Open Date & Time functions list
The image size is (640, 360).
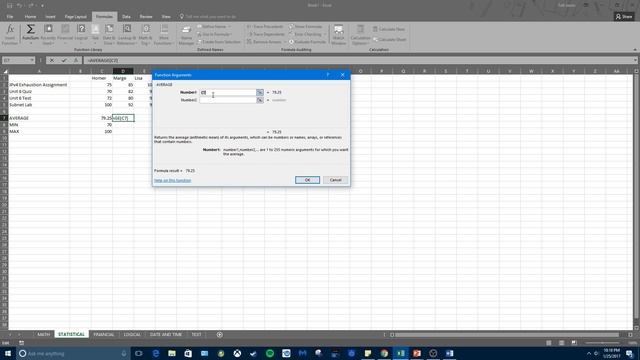[109, 34]
